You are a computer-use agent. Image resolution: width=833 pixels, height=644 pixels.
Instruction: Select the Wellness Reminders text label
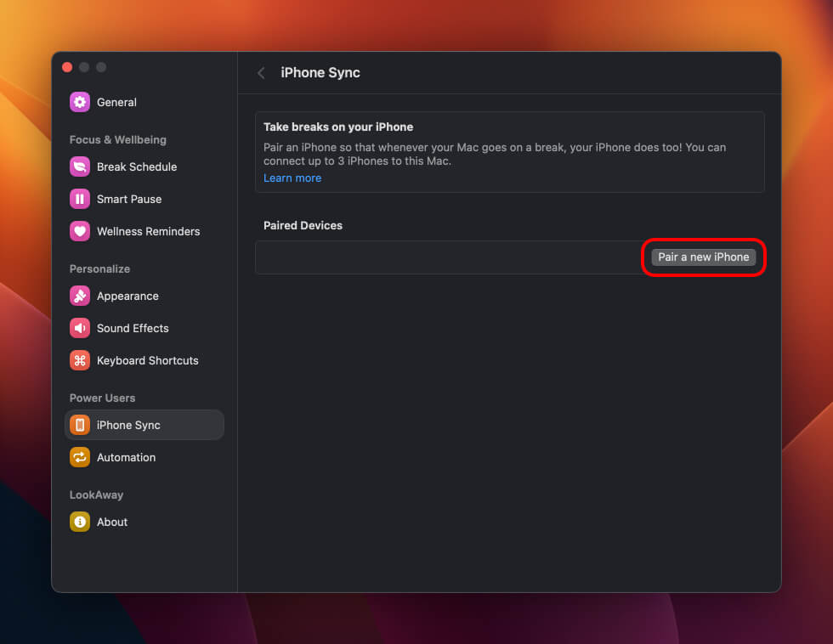click(149, 231)
